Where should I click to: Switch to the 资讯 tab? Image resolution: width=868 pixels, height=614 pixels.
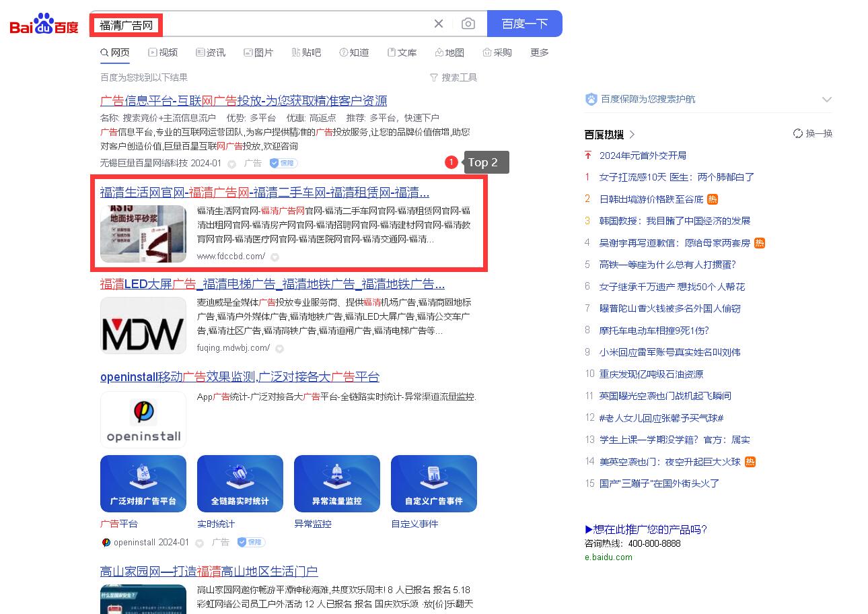click(211, 53)
